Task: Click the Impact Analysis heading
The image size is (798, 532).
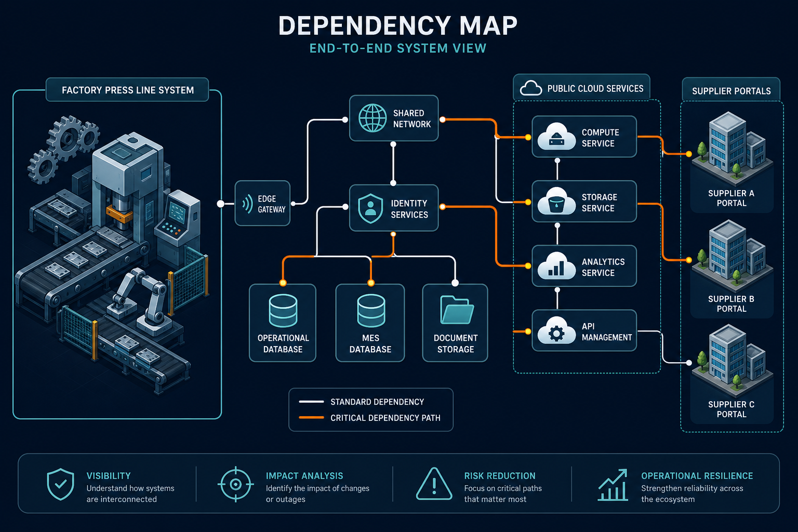Action: tap(304, 476)
